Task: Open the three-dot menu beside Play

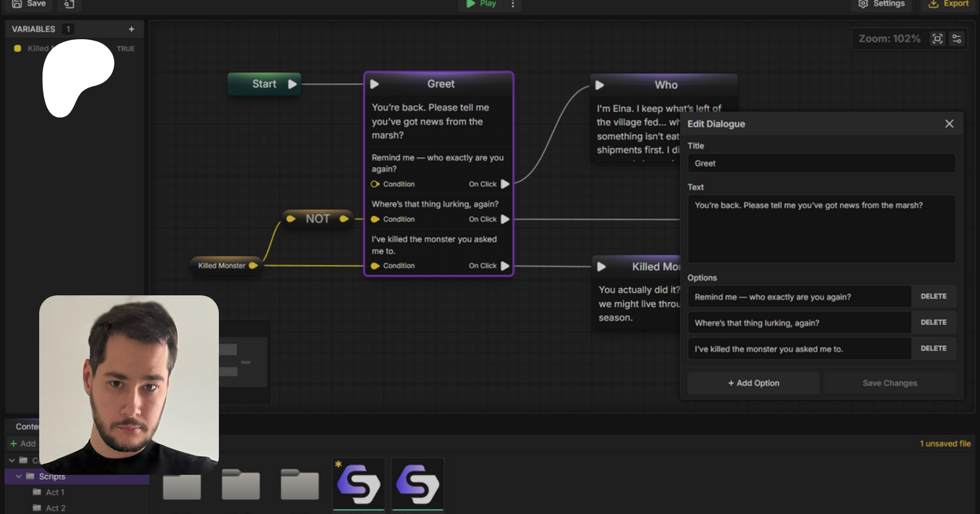Action: [513, 4]
